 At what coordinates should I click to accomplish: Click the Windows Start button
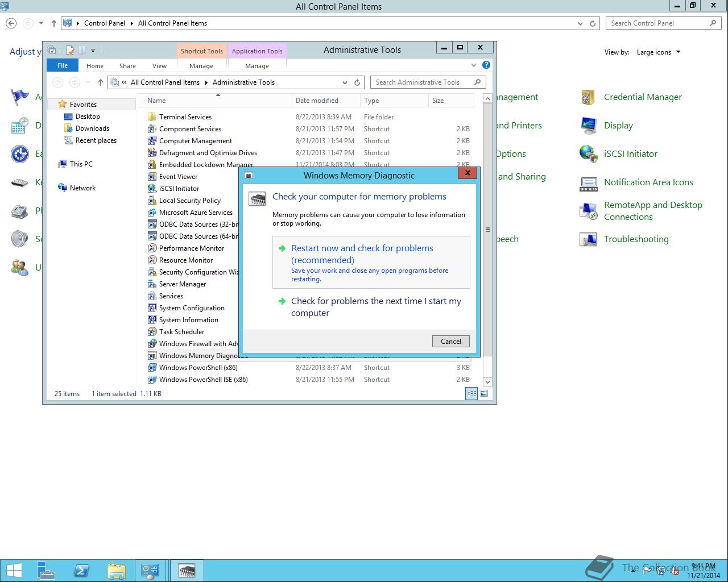pos(14,571)
